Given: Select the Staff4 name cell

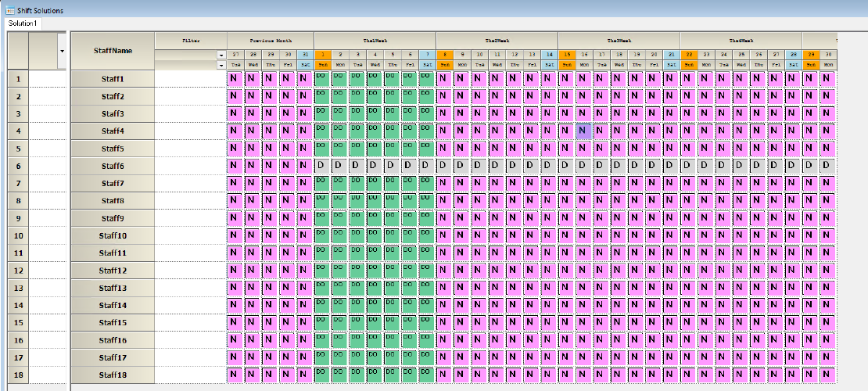Looking at the screenshot, I should [x=113, y=131].
